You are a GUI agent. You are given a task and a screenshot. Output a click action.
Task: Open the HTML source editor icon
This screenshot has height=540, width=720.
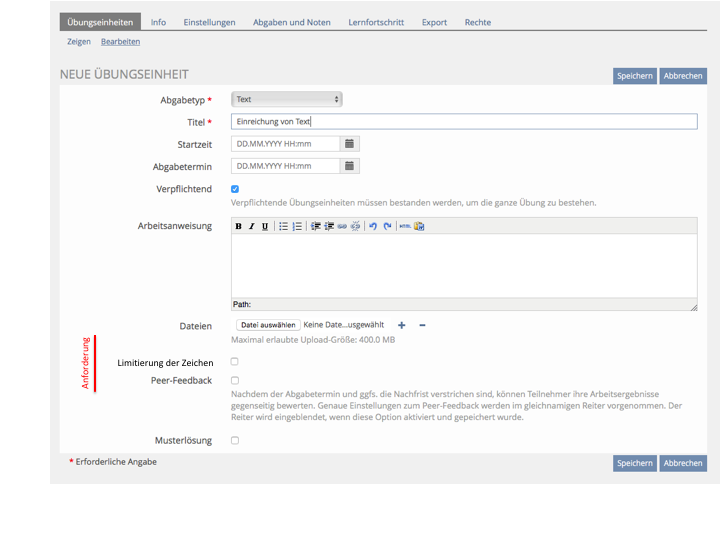tap(404, 226)
